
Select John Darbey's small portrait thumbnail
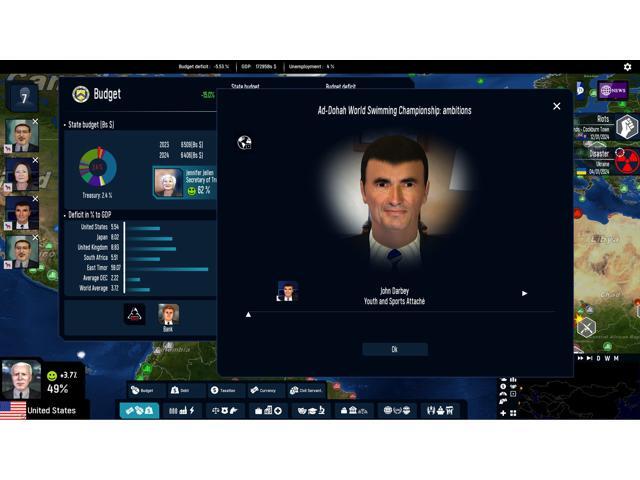coord(287,291)
